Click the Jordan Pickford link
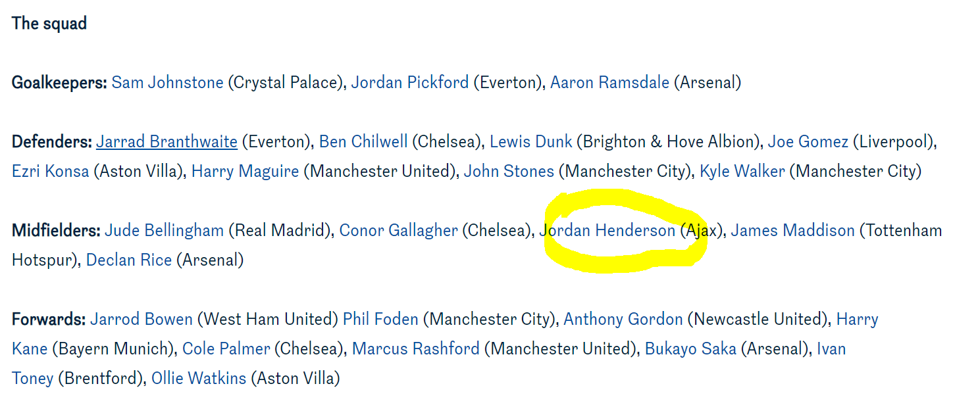980x409 pixels. [410, 83]
